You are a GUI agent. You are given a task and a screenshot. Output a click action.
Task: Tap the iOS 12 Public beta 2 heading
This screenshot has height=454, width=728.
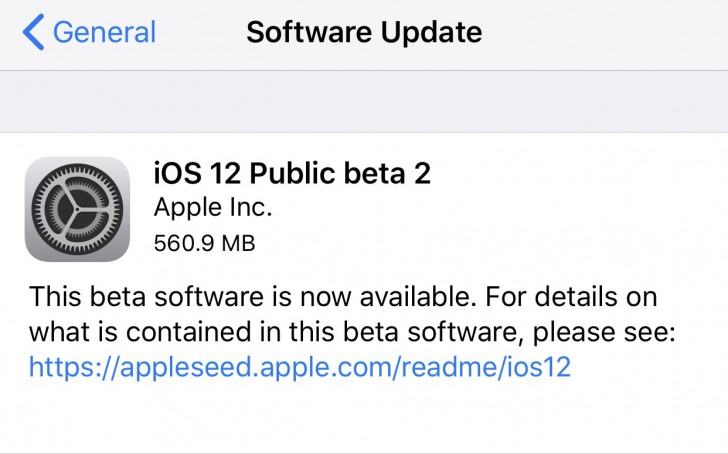pyautogui.click(x=292, y=173)
